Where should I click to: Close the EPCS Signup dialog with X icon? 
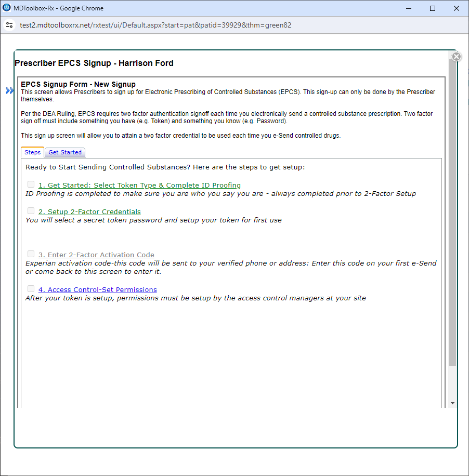[x=456, y=57]
